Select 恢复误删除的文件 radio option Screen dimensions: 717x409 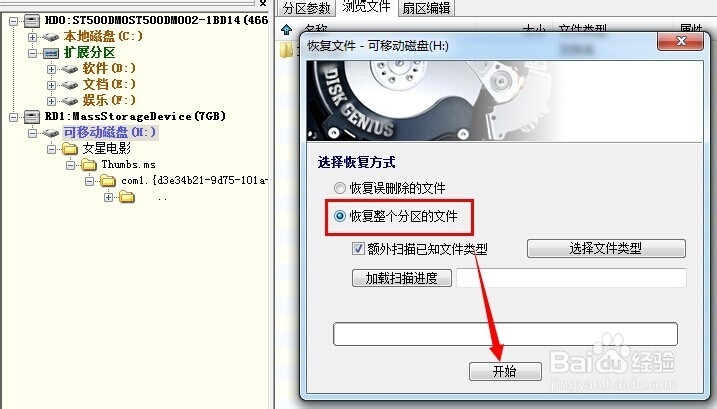(x=339, y=188)
